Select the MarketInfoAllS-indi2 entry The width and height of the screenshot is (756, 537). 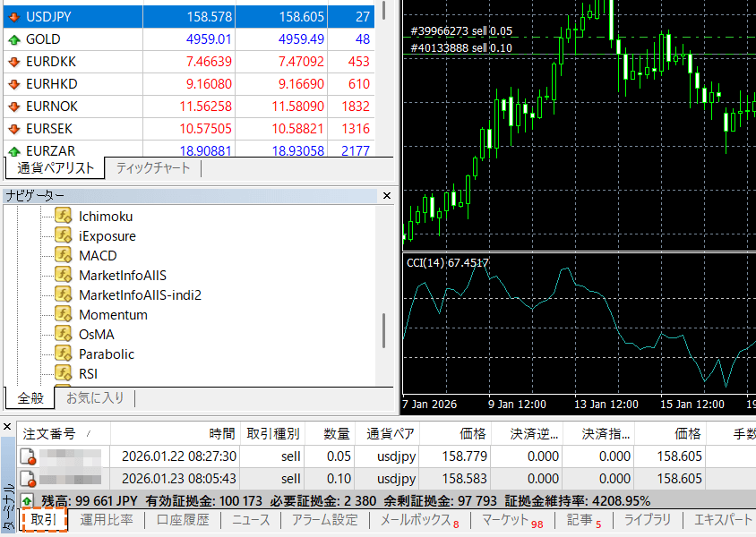tap(140, 295)
